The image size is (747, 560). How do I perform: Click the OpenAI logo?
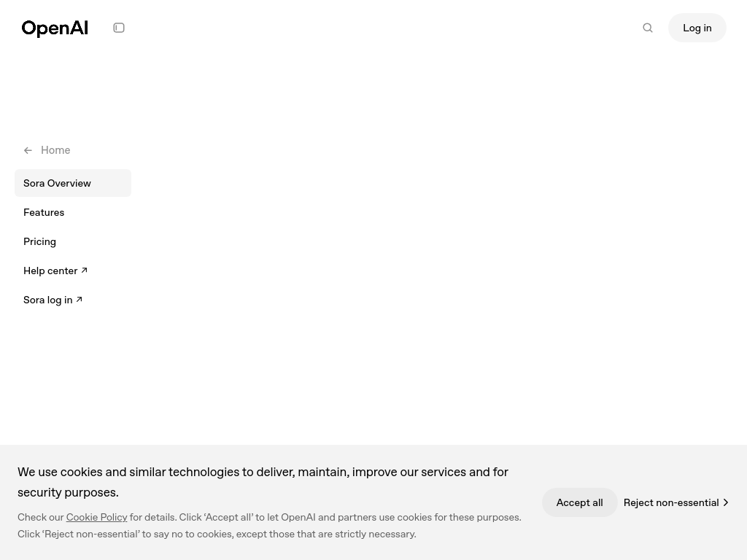(55, 28)
